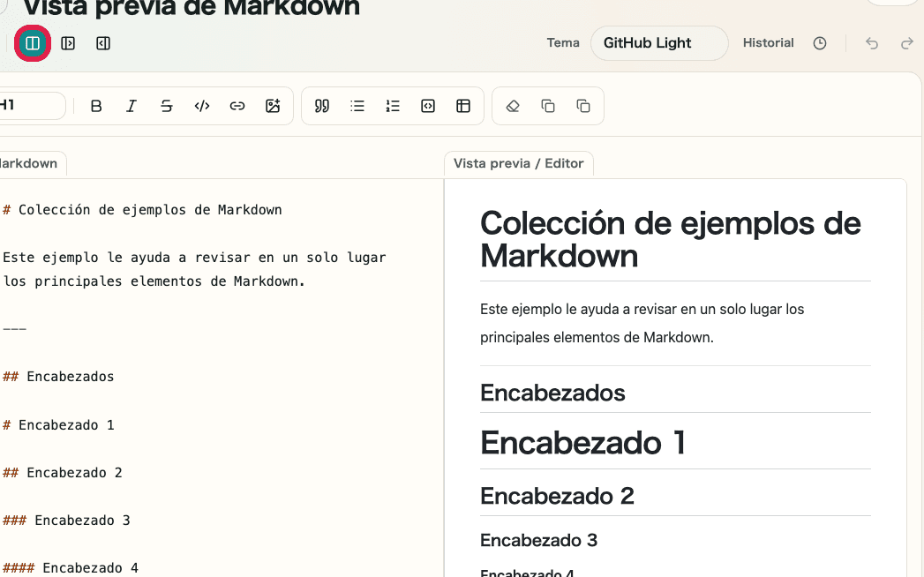The image size is (924, 577).
Task: Open the Historial panel
Action: (768, 42)
